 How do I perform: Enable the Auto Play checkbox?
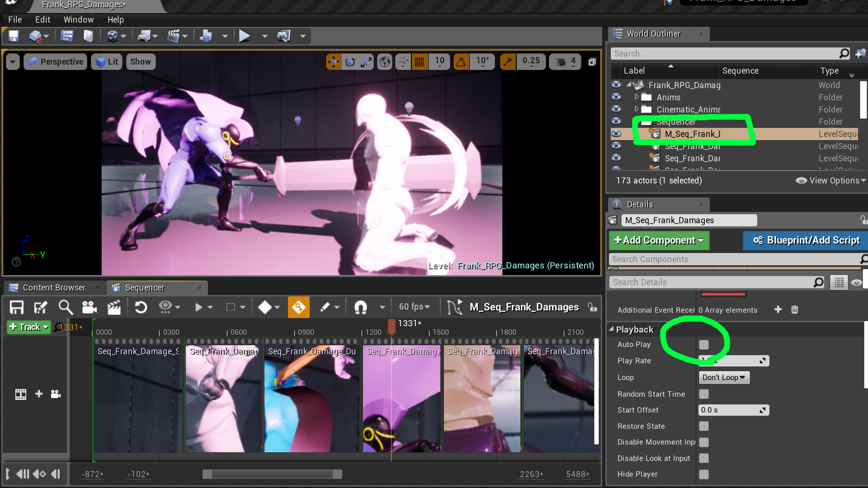pos(703,345)
